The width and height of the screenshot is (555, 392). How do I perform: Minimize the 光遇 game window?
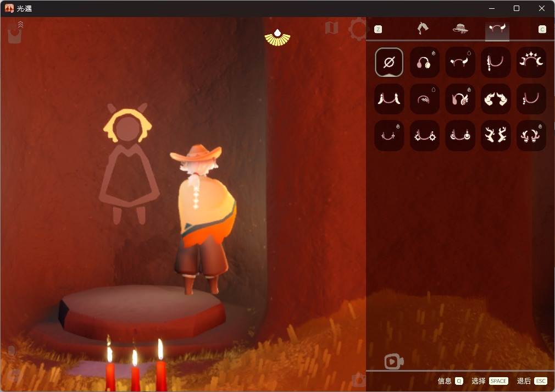(492, 8)
